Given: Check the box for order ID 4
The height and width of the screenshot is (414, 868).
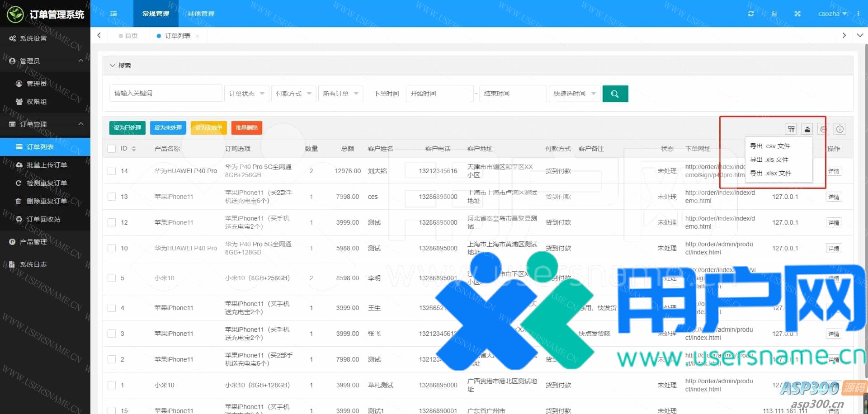Looking at the screenshot, I should tap(112, 308).
